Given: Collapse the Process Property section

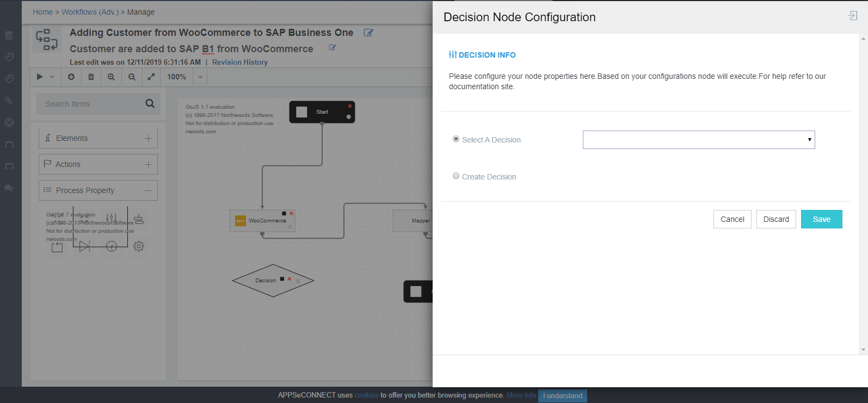Looking at the screenshot, I should (148, 190).
